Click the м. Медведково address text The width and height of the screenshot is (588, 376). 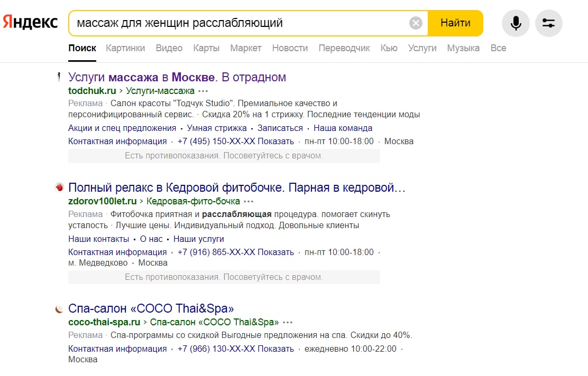(x=98, y=263)
